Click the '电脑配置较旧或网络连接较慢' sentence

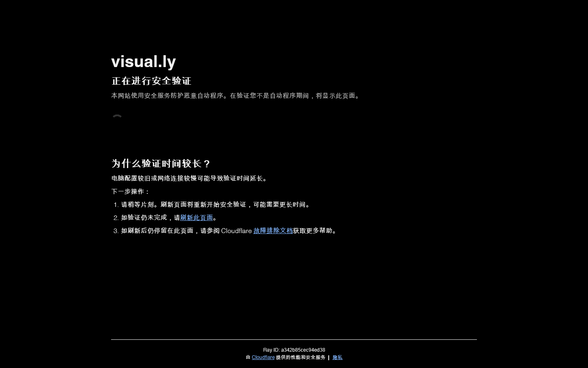point(190,178)
